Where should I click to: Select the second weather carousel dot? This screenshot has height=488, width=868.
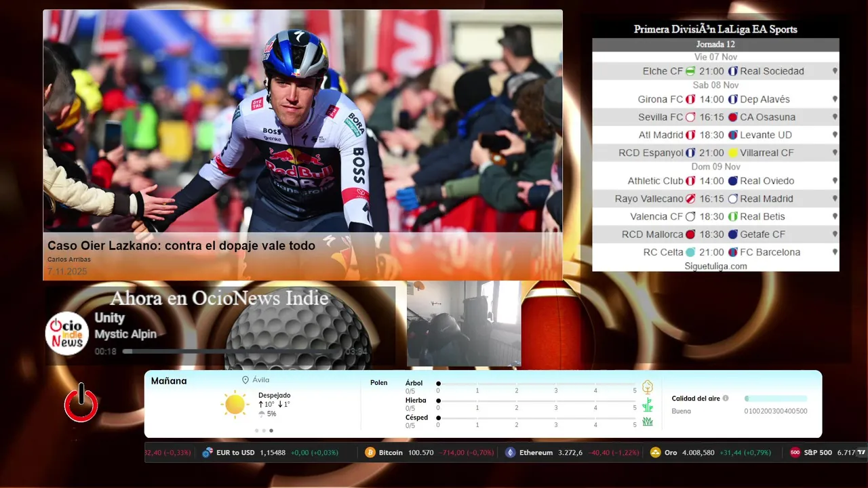264,430
